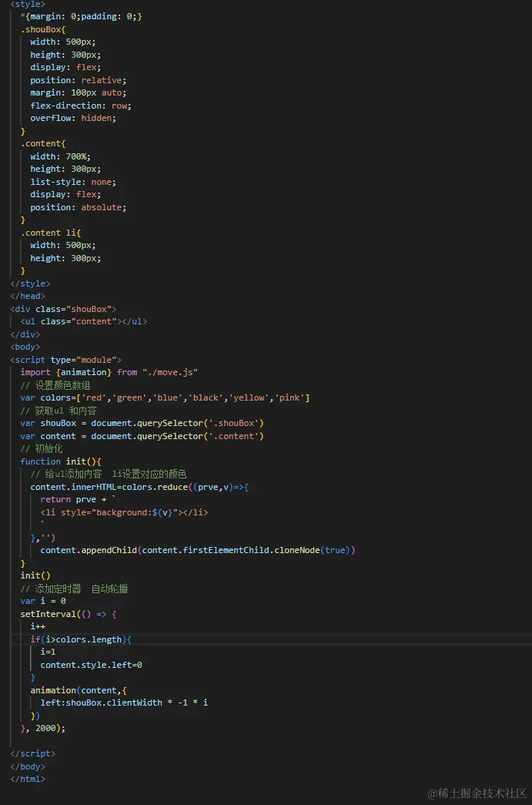
Task: Click the '.content{' selector line
Action: 43,143
